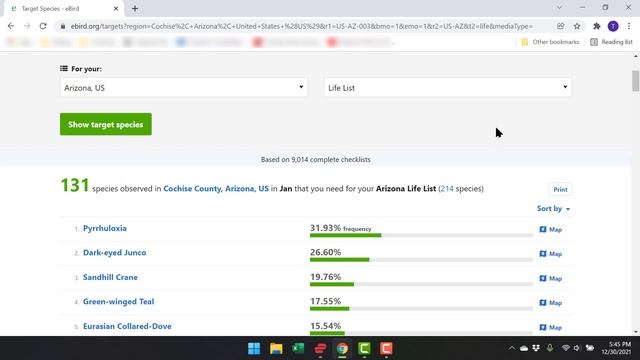
Task: Close the Target Species eBird tab
Action: click(x=116, y=8)
